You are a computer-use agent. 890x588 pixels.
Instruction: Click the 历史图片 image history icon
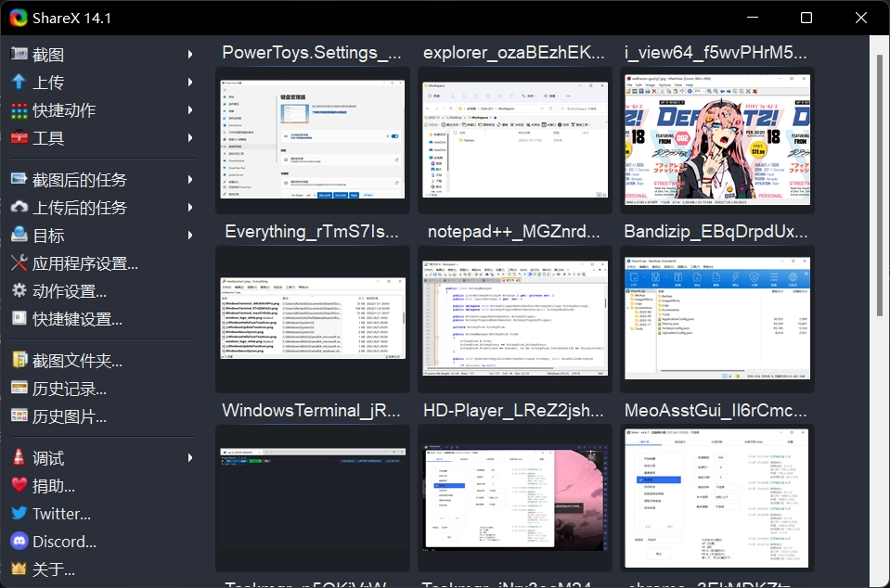[19, 415]
